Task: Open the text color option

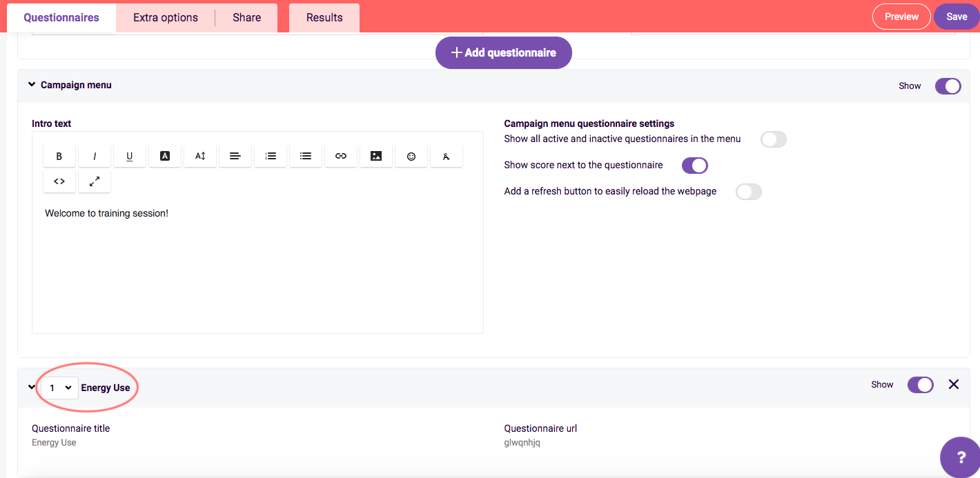Action: click(x=165, y=155)
